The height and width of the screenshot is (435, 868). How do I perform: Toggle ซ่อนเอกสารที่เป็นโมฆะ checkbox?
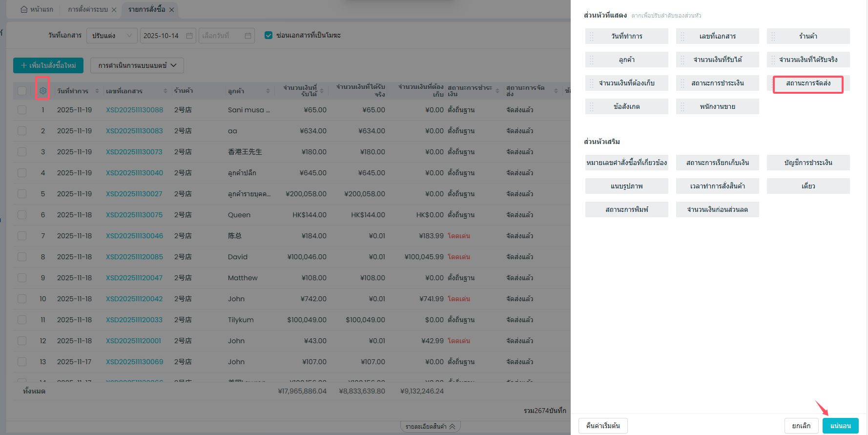(x=268, y=35)
